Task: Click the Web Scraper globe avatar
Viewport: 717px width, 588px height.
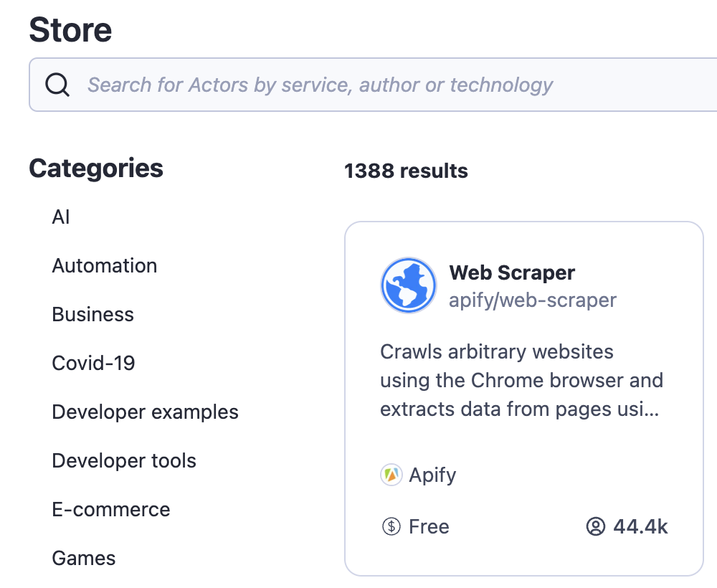Action: click(408, 285)
